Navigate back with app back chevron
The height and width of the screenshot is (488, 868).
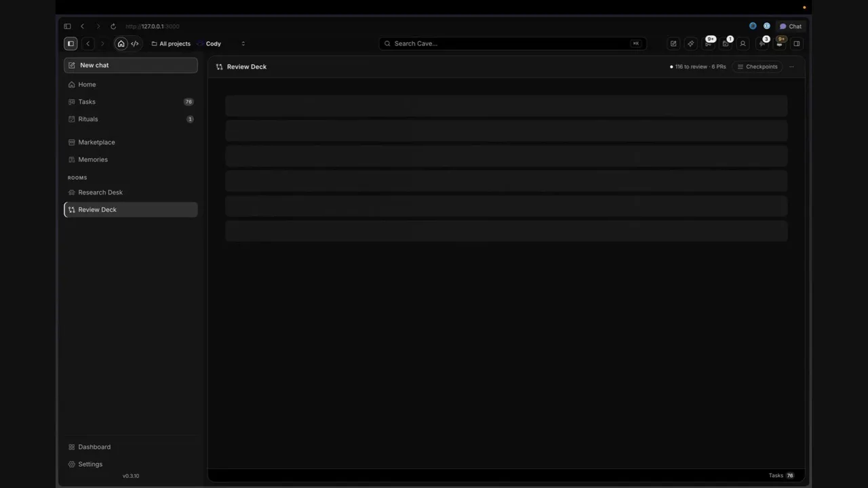click(x=87, y=43)
